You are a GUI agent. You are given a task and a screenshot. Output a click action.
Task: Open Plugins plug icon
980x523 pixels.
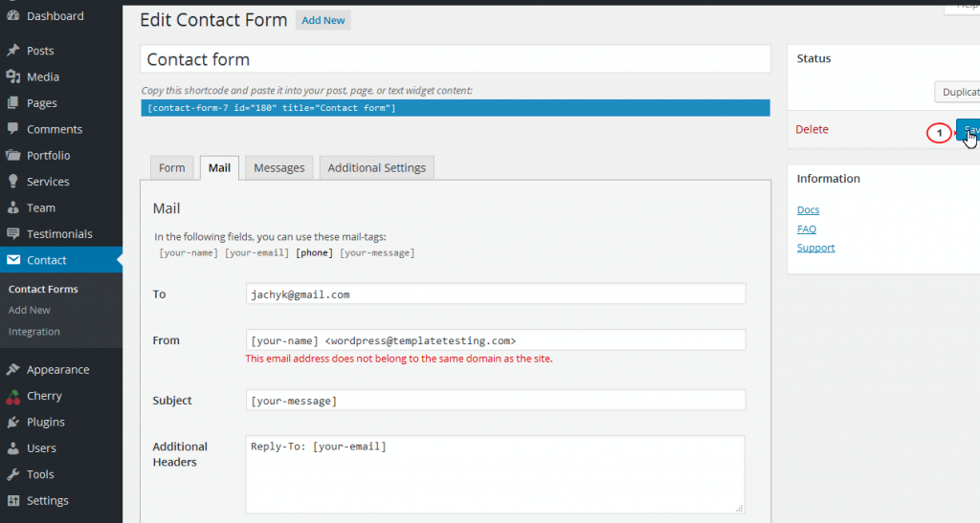coord(13,422)
